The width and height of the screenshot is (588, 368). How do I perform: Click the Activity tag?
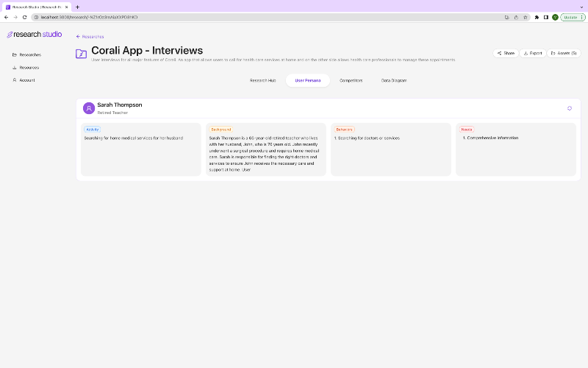coord(93,130)
